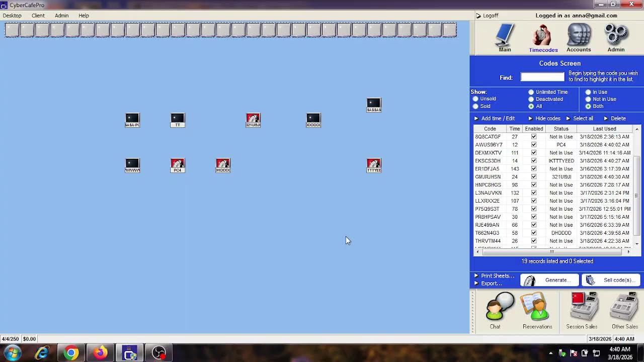Select the PC4 computer icon
This screenshot has height=362, width=644.
click(178, 165)
